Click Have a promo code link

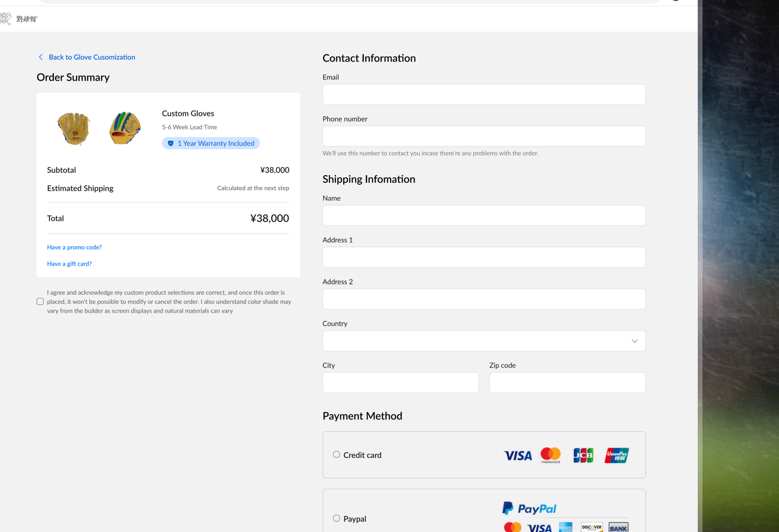(74, 247)
